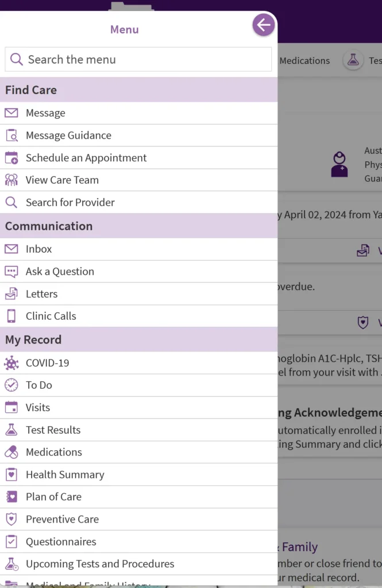Click the virus icon for COVID-19
This screenshot has height=588, width=382.
11,363
